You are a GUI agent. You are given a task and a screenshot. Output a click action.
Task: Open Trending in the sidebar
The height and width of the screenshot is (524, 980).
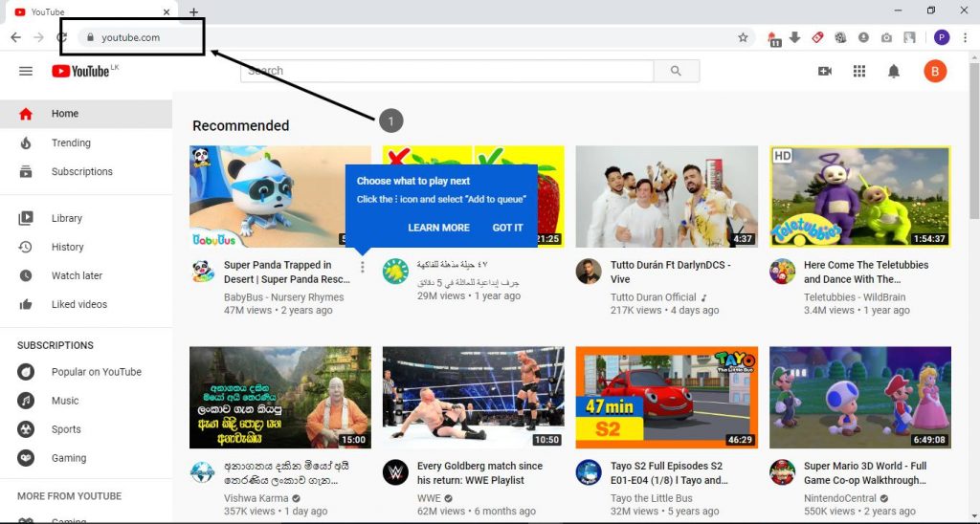pyautogui.click(x=85, y=143)
